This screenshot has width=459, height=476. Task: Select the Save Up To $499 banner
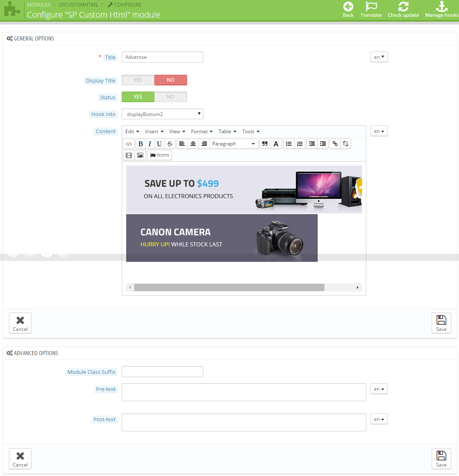point(244,190)
